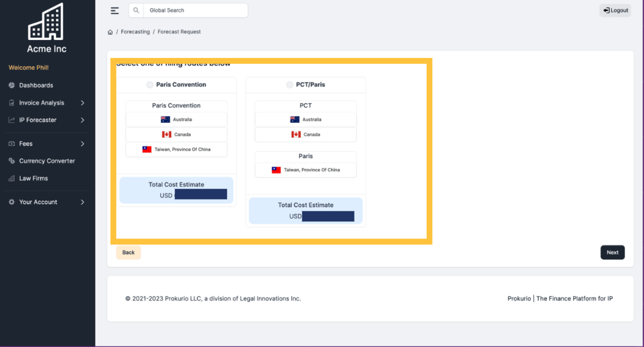Click Canada flag under Paris Convention
The height and width of the screenshot is (347, 644).
(x=166, y=135)
